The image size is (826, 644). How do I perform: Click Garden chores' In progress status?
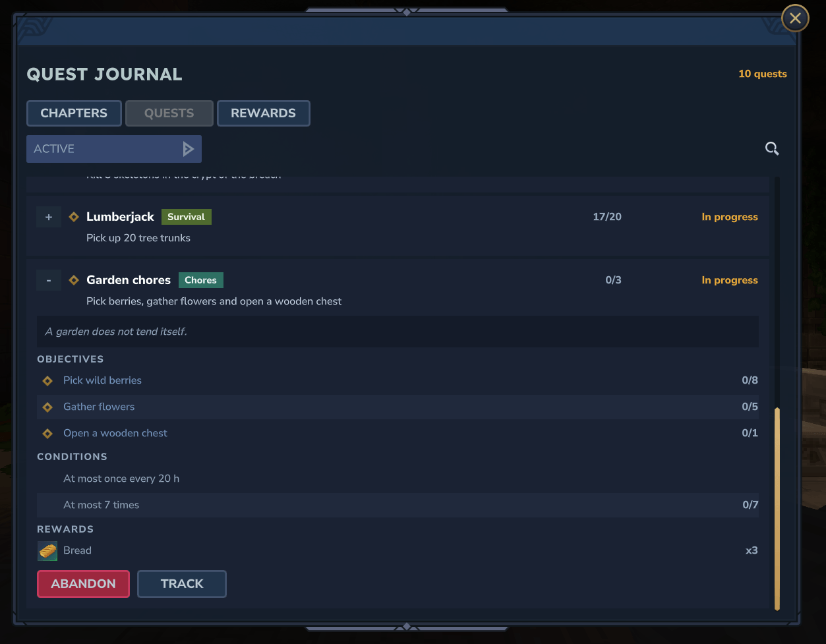(x=730, y=280)
